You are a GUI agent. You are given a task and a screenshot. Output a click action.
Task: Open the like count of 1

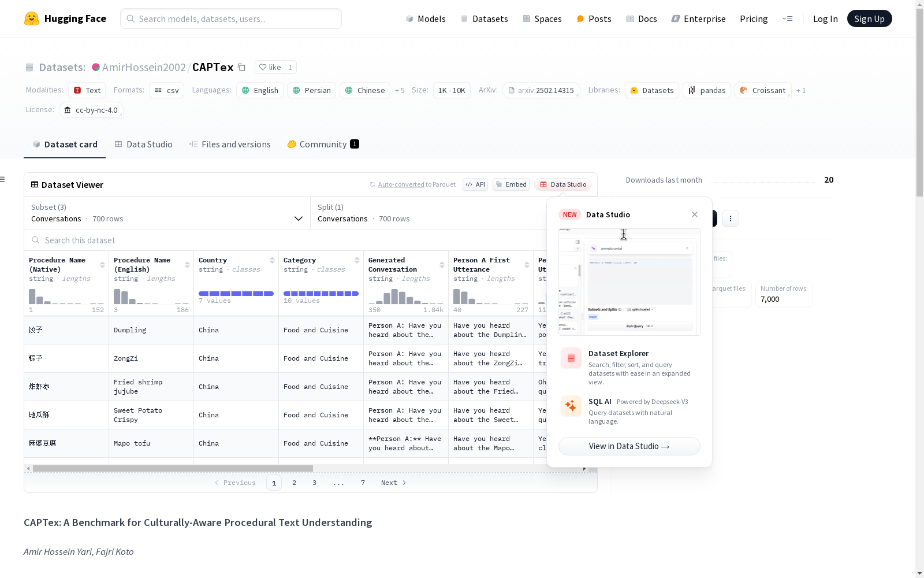pos(290,67)
